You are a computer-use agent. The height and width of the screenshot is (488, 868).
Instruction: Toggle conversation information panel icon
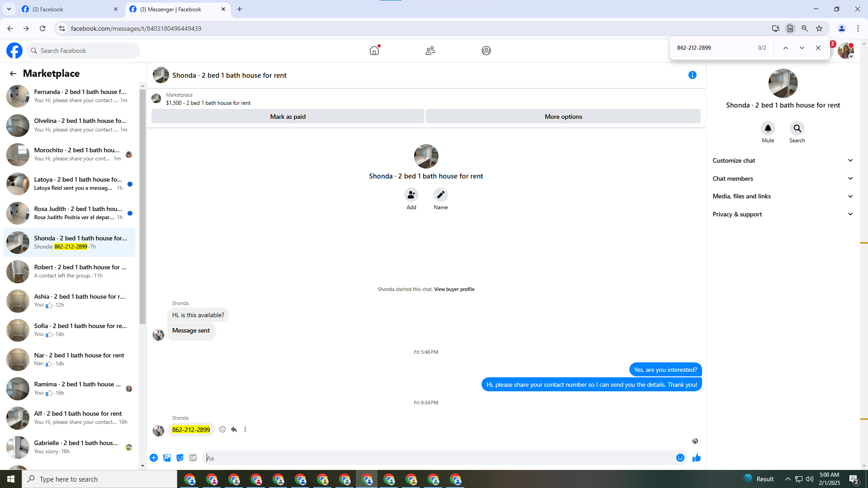tap(692, 75)
